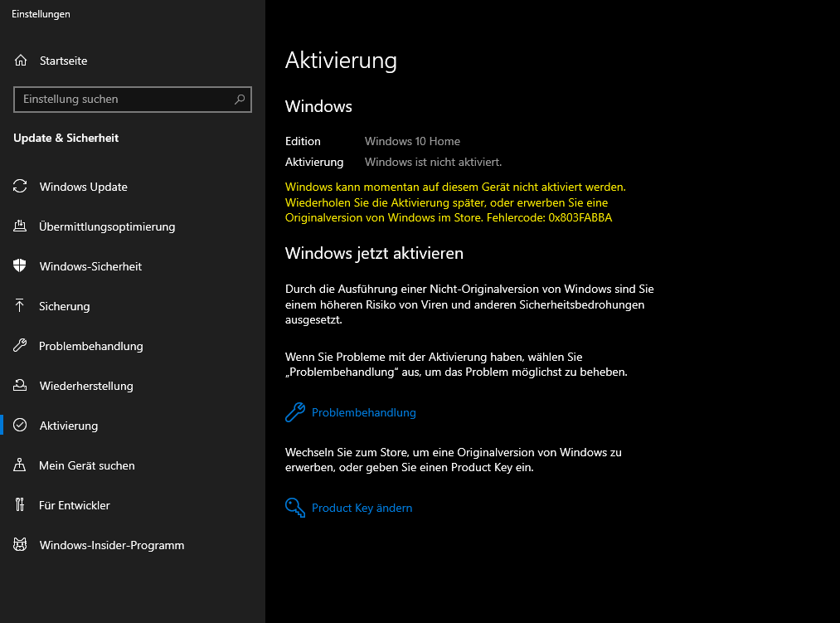
Task: Click the wrench icon beside sidebar Problembehandlung
Action: (20, 345)
